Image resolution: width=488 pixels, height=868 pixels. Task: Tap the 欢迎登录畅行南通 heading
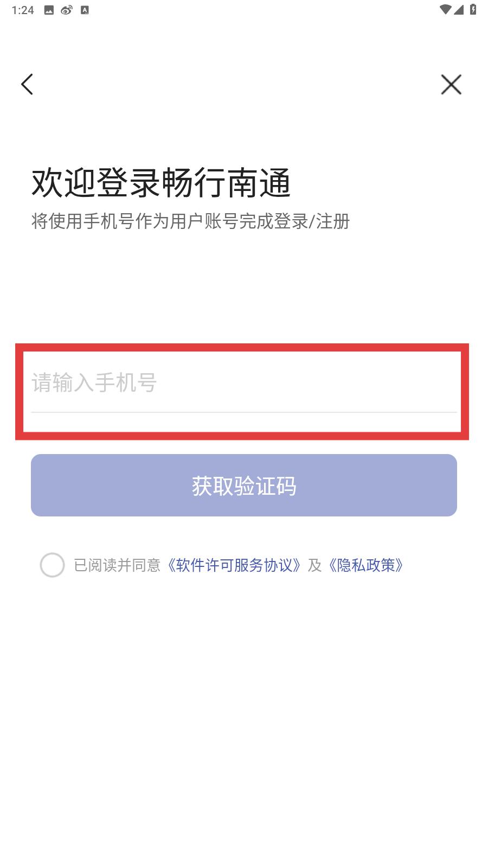[x=161, y=183]
